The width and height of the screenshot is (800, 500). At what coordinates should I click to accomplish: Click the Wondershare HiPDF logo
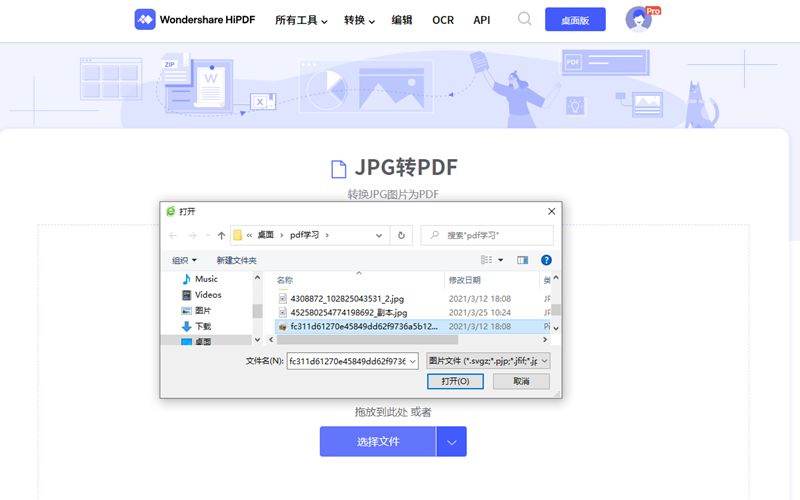196,20
